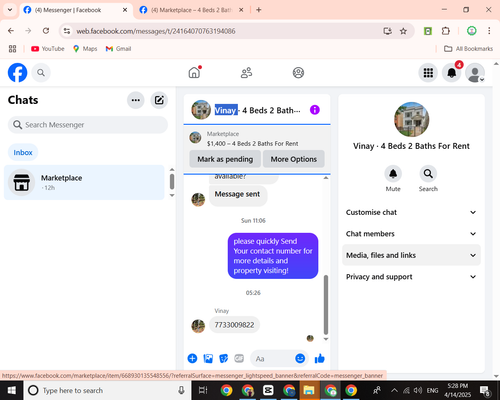Open the Maps bookmark

85,49
